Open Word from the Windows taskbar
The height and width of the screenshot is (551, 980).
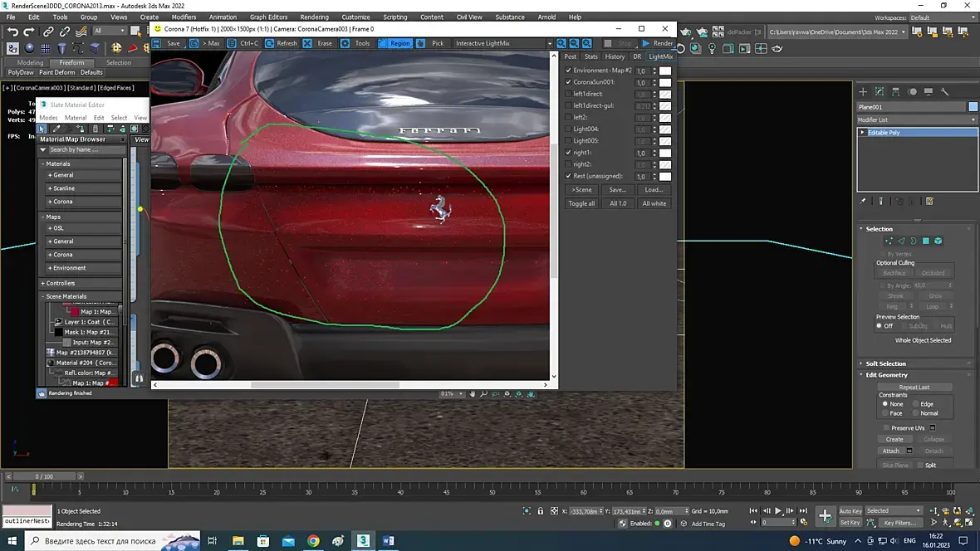(x=388, y=541)
